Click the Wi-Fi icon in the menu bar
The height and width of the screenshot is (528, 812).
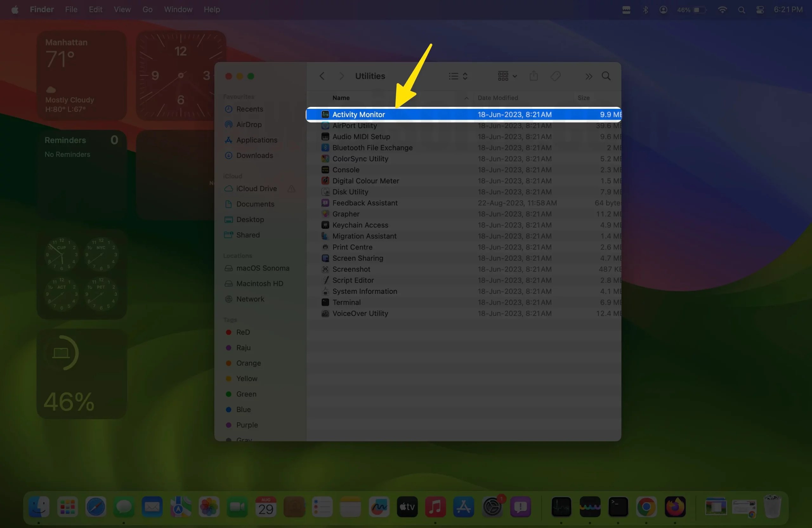coord(722,9)
